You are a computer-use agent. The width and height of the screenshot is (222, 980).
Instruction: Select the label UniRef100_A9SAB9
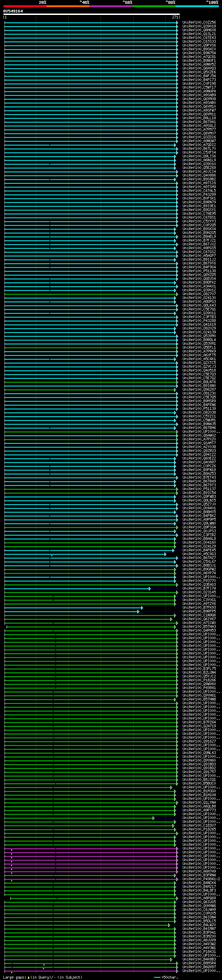(199, 95)
